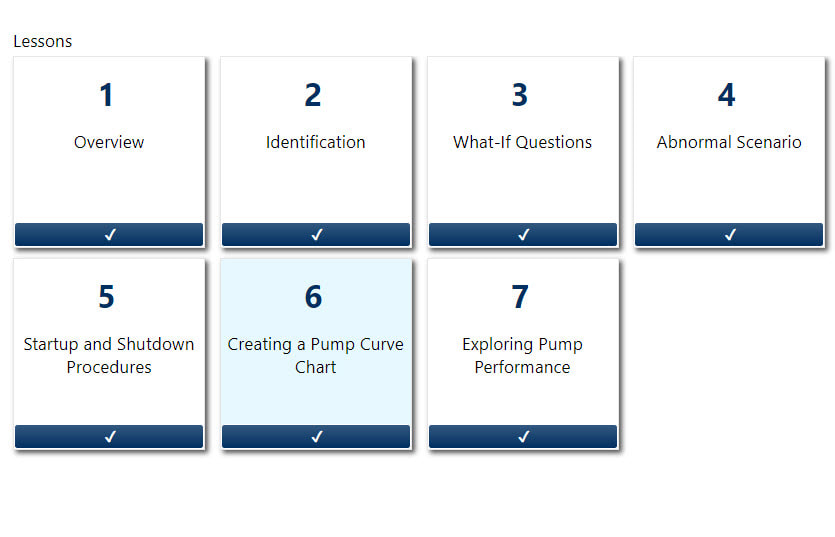Image resolution: width=835 pixels, height=537 pixels.
Task: Click checkmark under Exploring Pump Performance
Action: 523,436
